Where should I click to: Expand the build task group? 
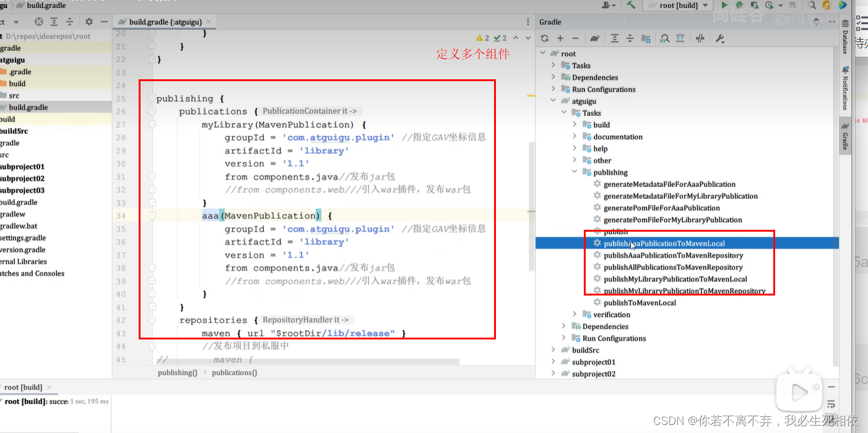[575, 125]
